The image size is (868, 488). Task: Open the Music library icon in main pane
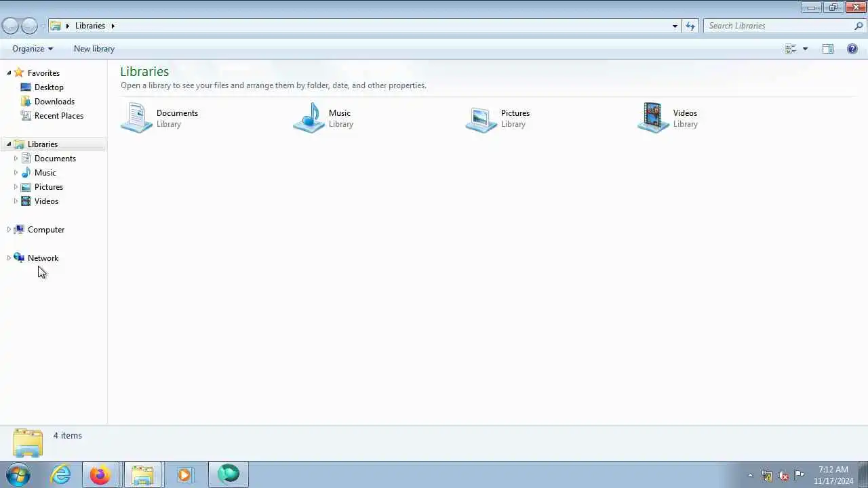[x=309, y=118]
